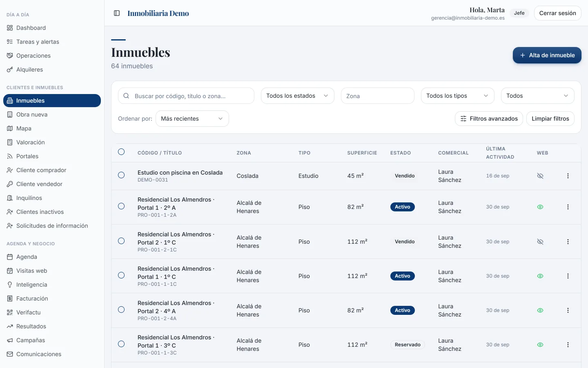Click the Reservado status badge
Screen dimensions: 588x368
pyautogui.click(x=408, y=345)
